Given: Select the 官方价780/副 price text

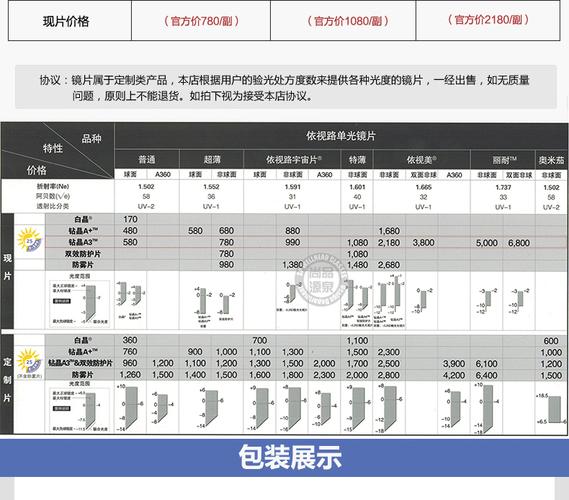Looking at the screenshot, I should (x=201, y=21).
